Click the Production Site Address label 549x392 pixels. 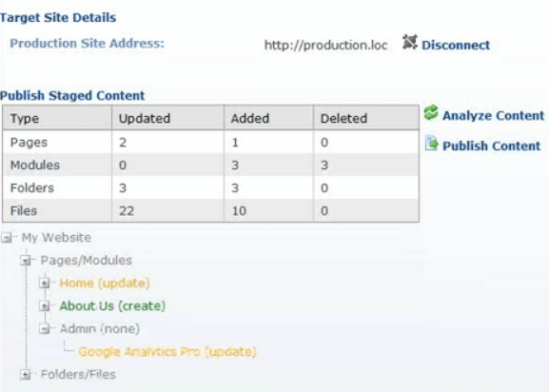87,44
